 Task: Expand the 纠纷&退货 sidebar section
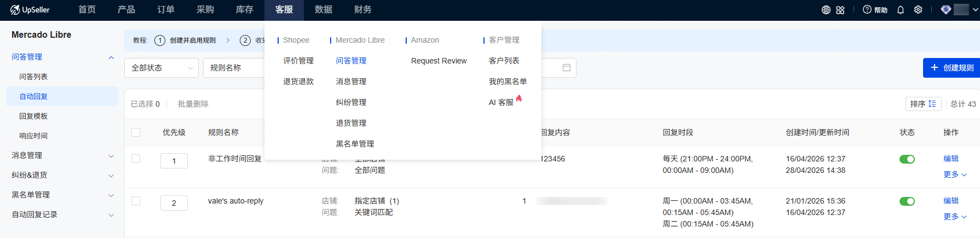click(111, 176)
